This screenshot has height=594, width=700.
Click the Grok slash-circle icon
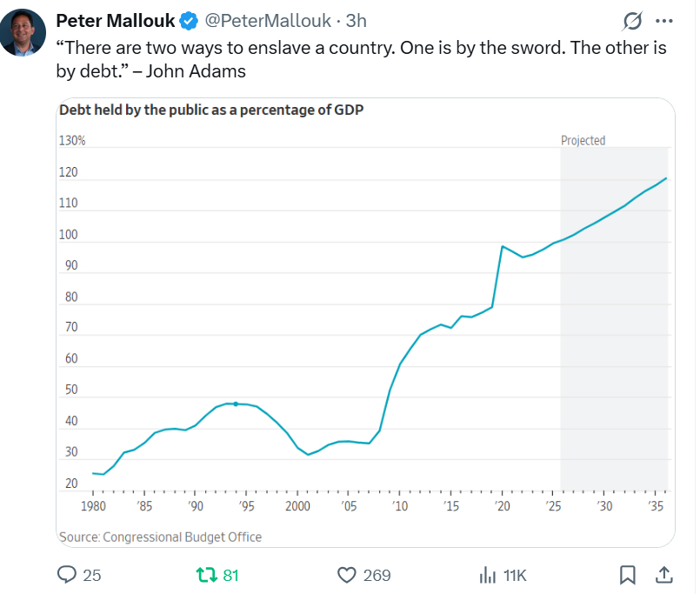point(634,21)
